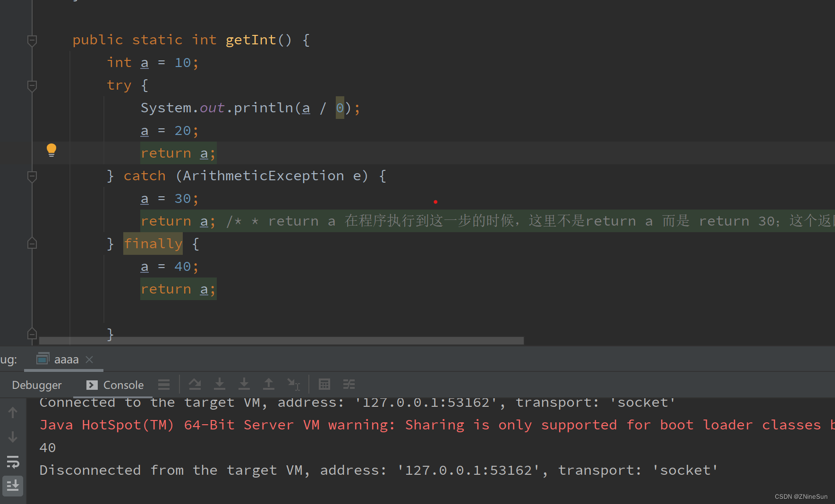Toggle soft-wrap in the console

[13, 462]
